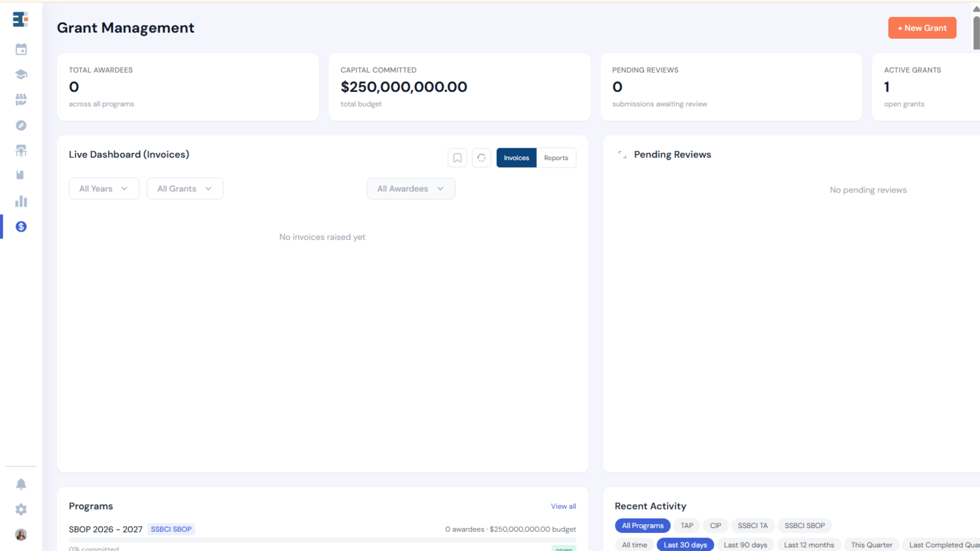Open the All Awardees dropdown

(411, 189)
